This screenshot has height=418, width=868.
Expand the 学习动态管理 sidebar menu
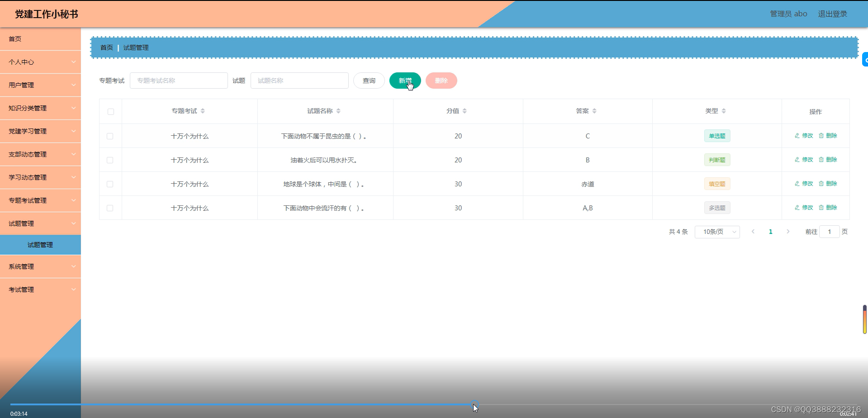coord(40,177)
